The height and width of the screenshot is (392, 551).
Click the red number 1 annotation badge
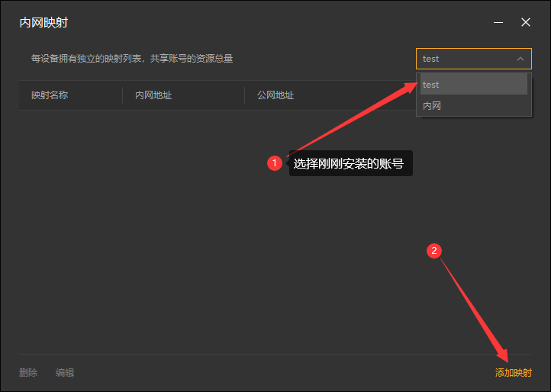point(275,163)
